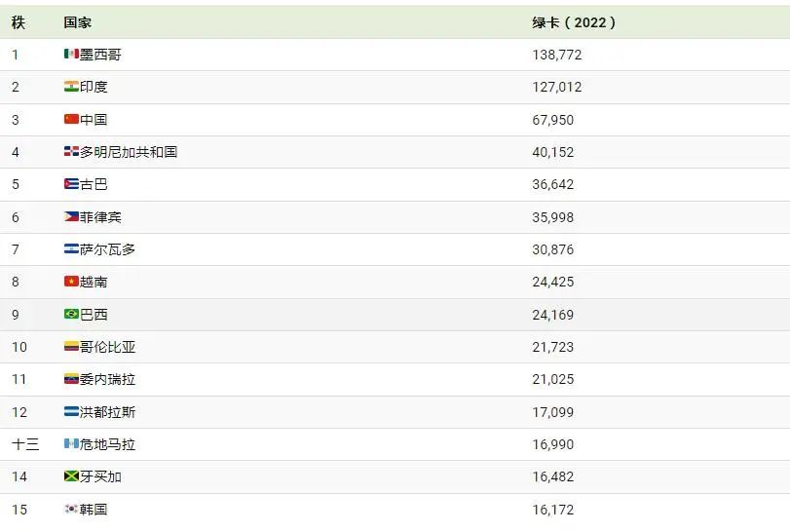The height and width of the screenshot is (532, 790).
Task: Click the India flag icon
Action: [71, 87]
